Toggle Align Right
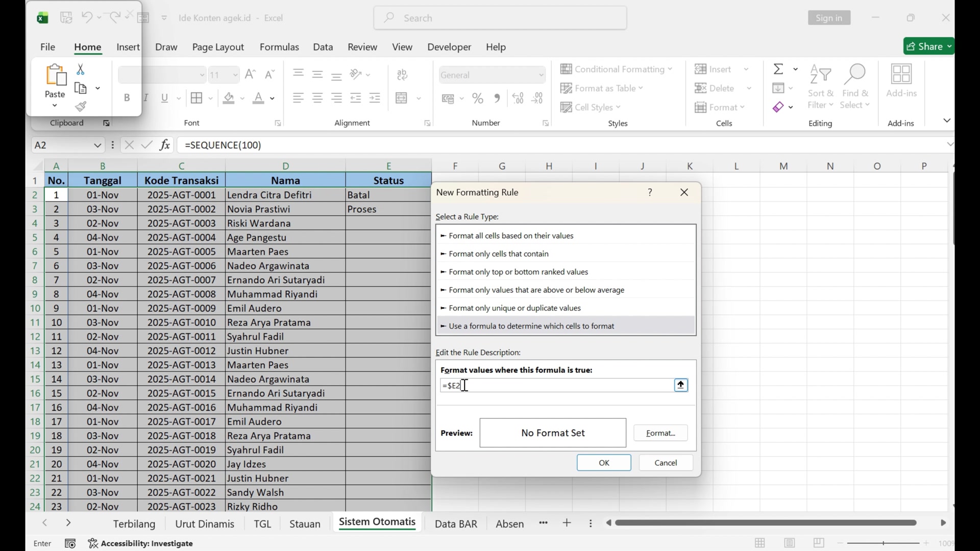 point(337,98)
